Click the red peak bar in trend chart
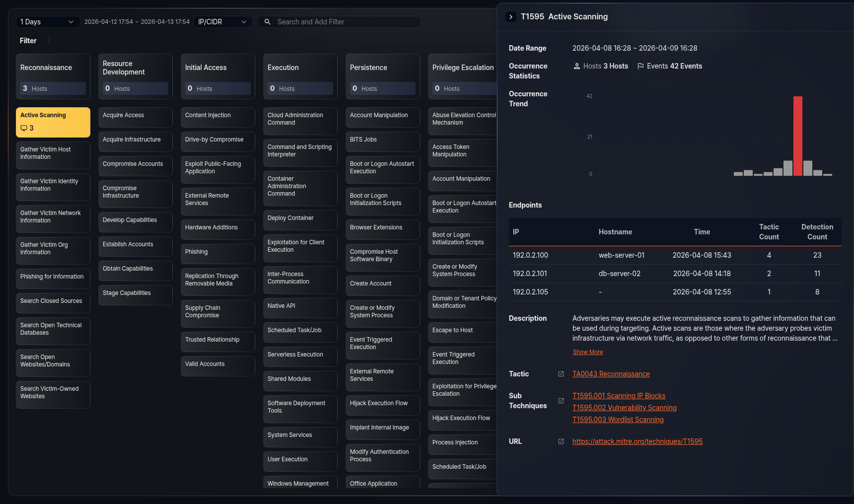854x504 pixels. [x=797, y=136]
